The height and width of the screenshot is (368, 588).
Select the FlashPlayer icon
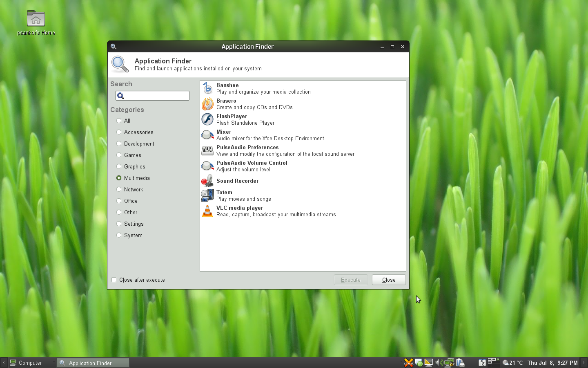coord(207,119)
